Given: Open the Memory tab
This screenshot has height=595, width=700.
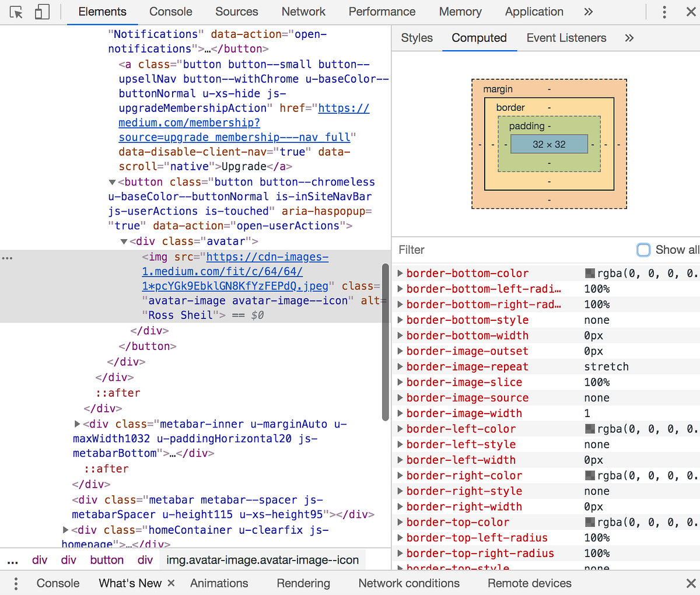Looking at the screenshot, I should pos(460,12).
